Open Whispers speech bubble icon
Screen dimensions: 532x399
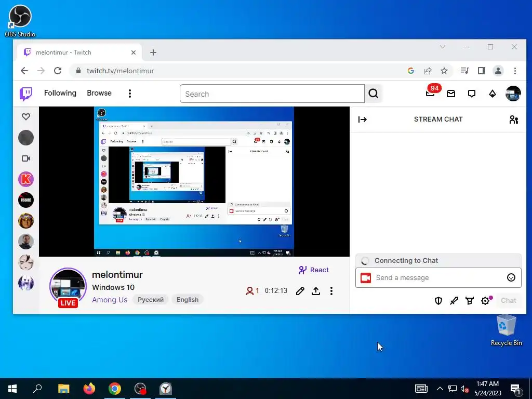(472, 94)
